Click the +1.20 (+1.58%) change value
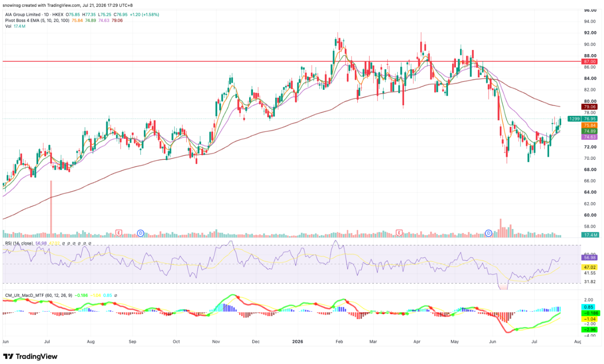The height and width of the screenshot is (364, 604). pyautogui.click(x=144, y=15)
